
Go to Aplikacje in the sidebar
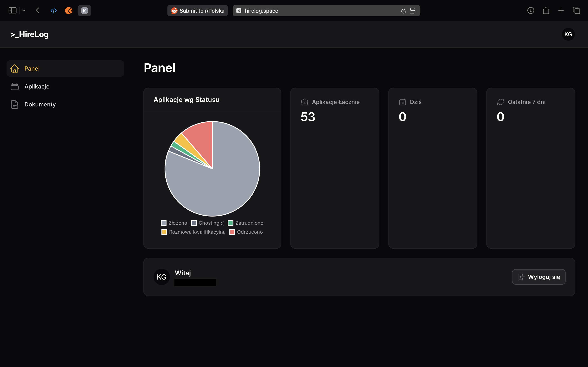point(37,86)
